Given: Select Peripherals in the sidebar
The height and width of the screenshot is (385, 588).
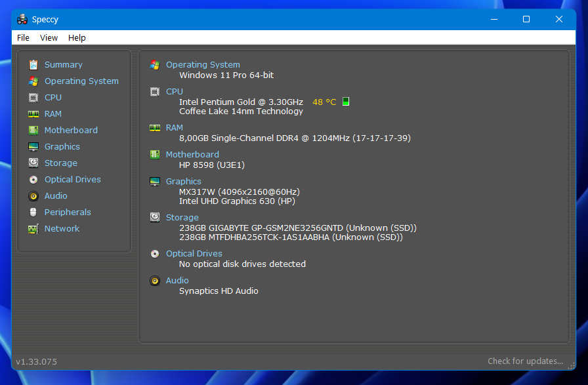Looking at the screenshot, I should [68, 213].
